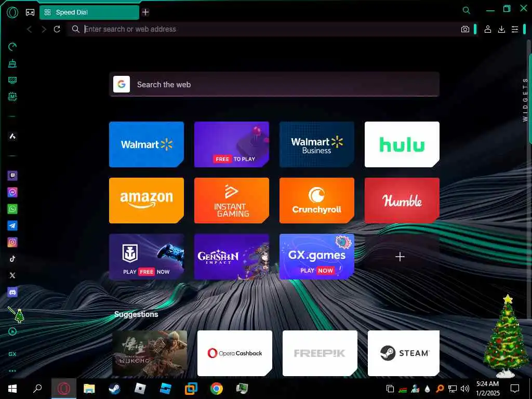This screenshot has height=399, width=532.
Task: Open sidebar three-dots more options
Action: point(12,371)
